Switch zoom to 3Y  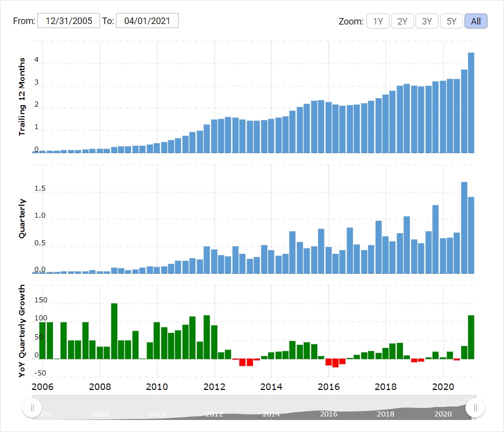click(427, 22)
